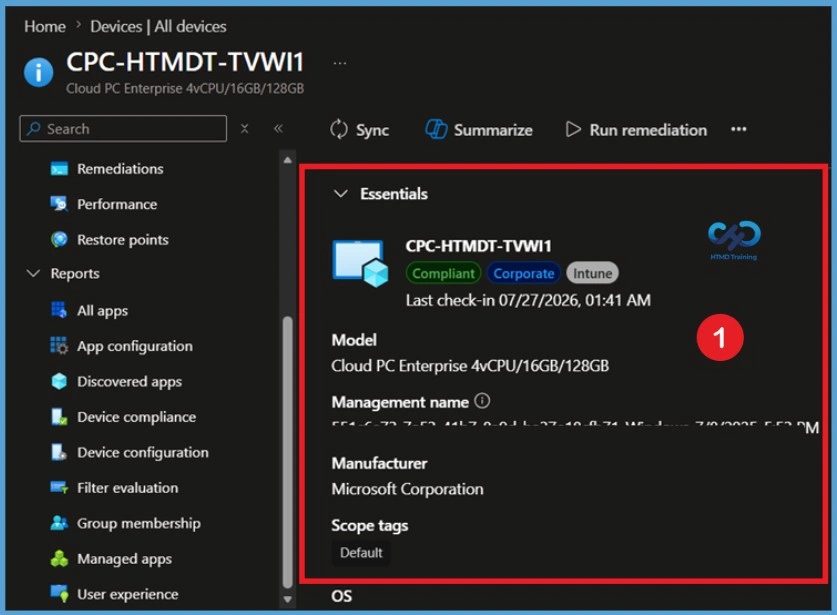Open Restore points menu item
The width and height of the screenshot is (837, 615).
coord(123,240)
